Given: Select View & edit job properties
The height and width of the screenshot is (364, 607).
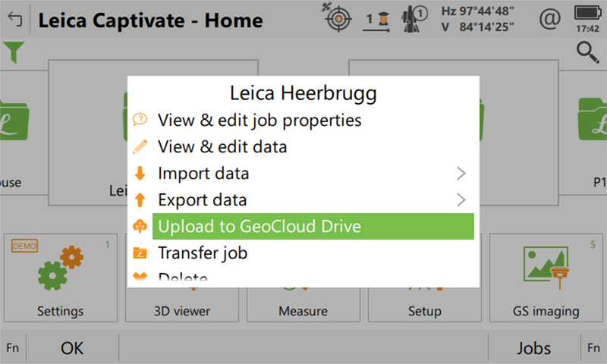Looking at the screenshot, I should (x=259, y=120).
